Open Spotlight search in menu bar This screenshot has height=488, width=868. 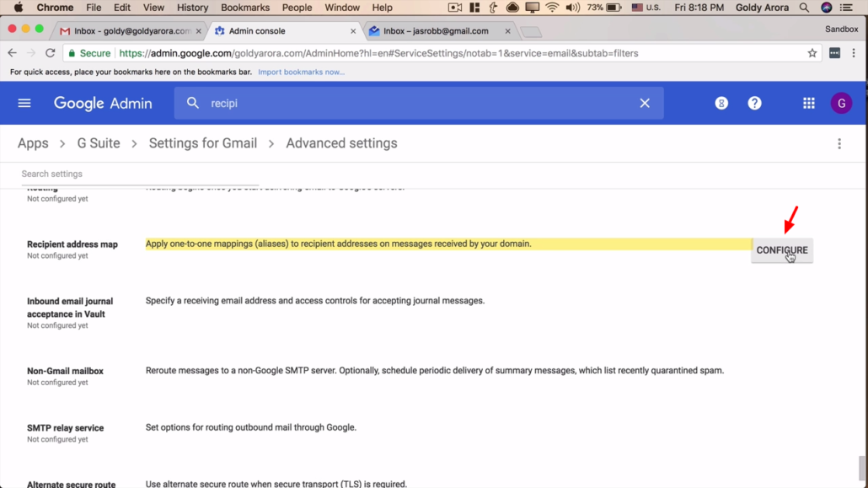[x=804, y=8]
